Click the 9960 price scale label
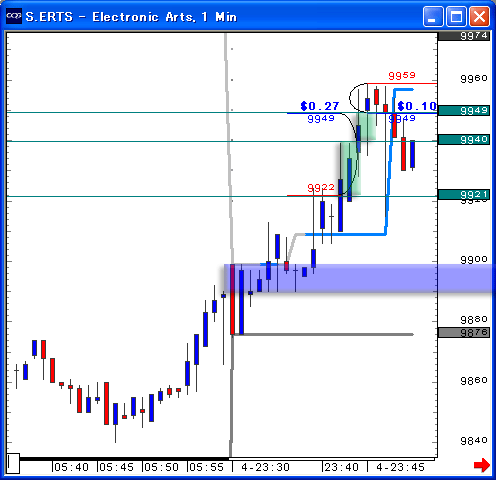496x480 pixels. (x=474, y=78)
